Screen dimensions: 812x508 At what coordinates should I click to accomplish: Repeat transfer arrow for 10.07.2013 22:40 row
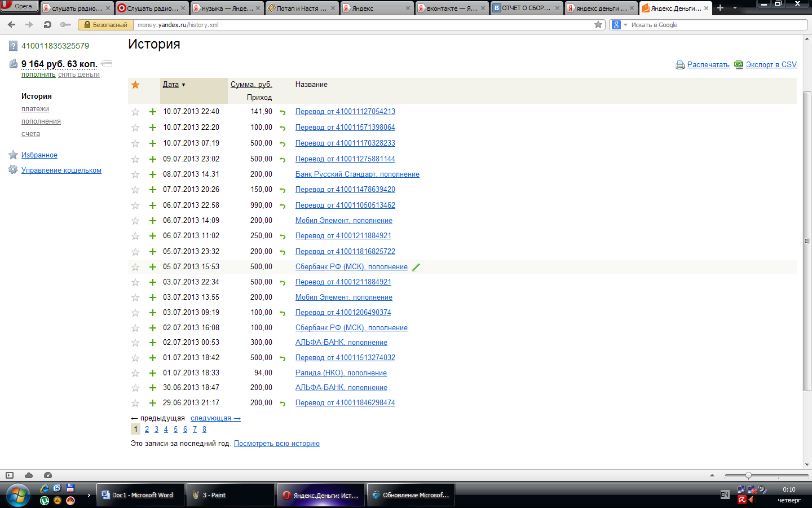[283, 112]
